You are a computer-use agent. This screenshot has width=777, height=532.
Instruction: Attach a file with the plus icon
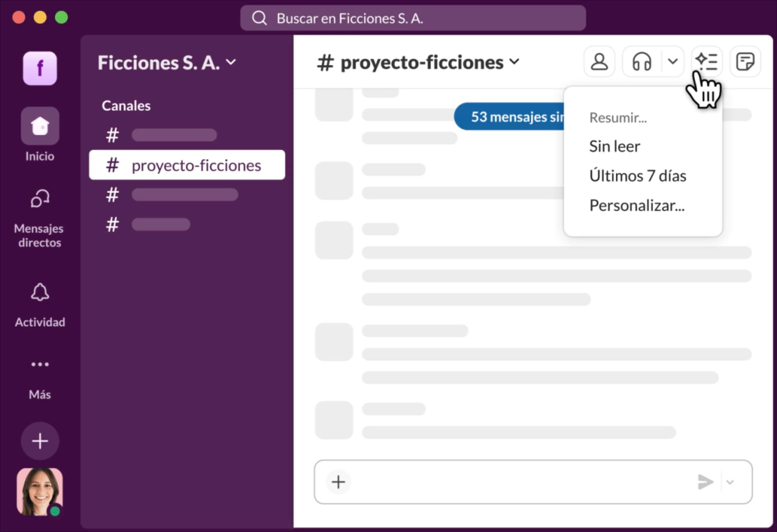[338, 482]
